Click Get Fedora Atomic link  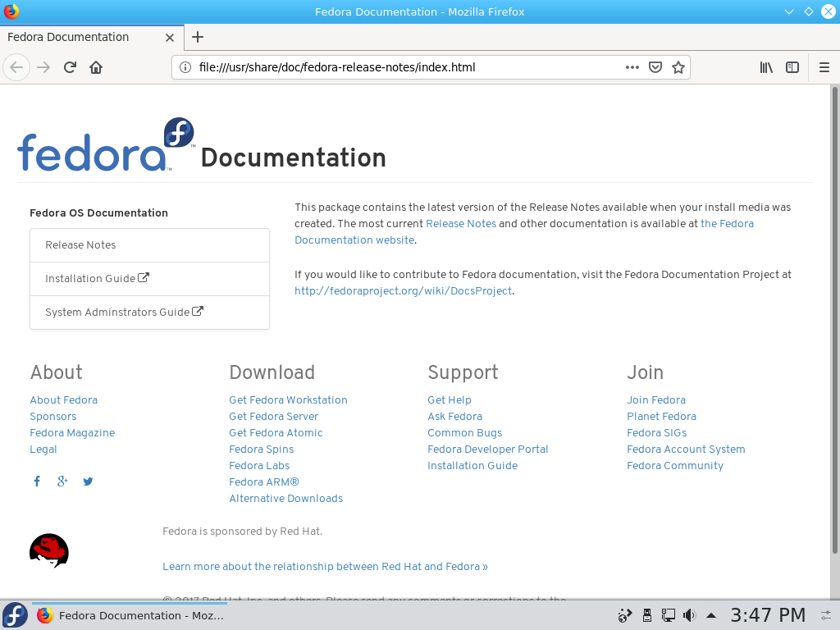pos(276,433)
